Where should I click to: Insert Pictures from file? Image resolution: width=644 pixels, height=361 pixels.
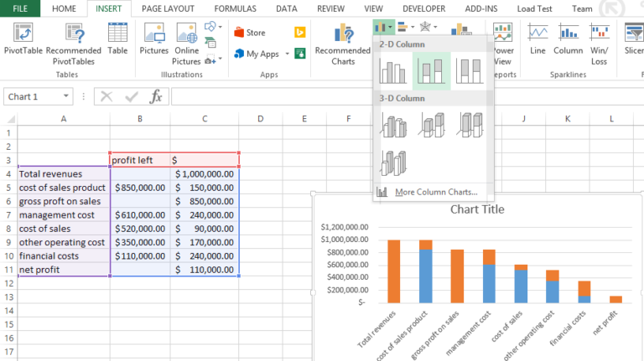(154, 40)
